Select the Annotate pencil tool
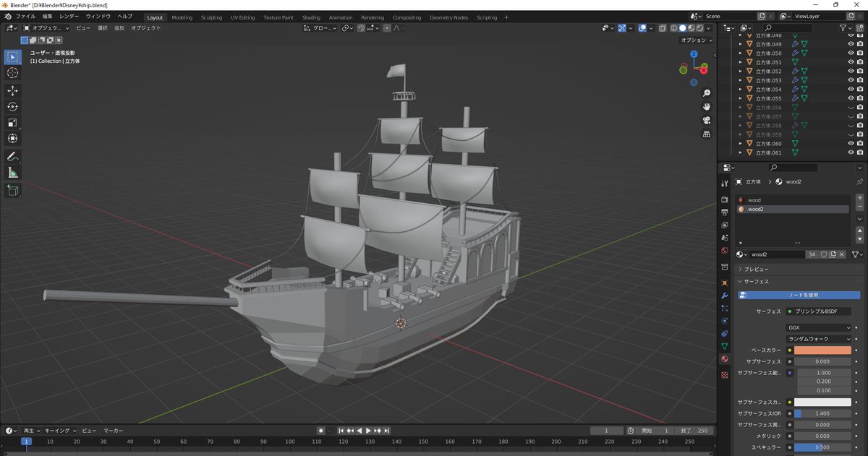 [12, 156]
